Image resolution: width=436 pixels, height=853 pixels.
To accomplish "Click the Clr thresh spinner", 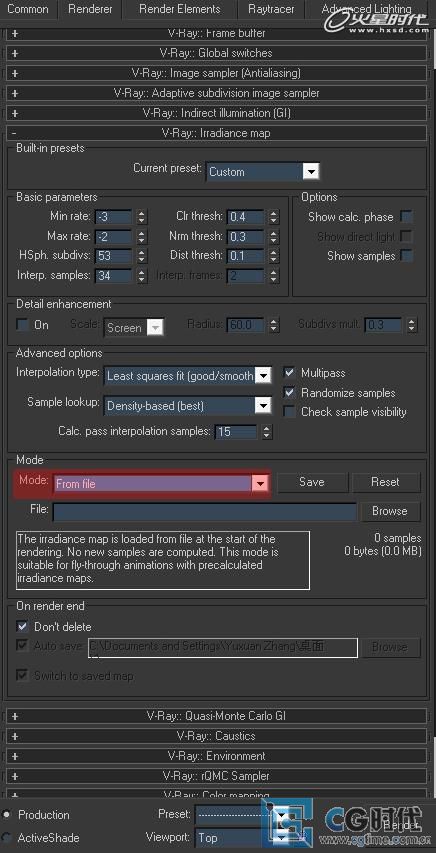I will [x=274, y=217].
